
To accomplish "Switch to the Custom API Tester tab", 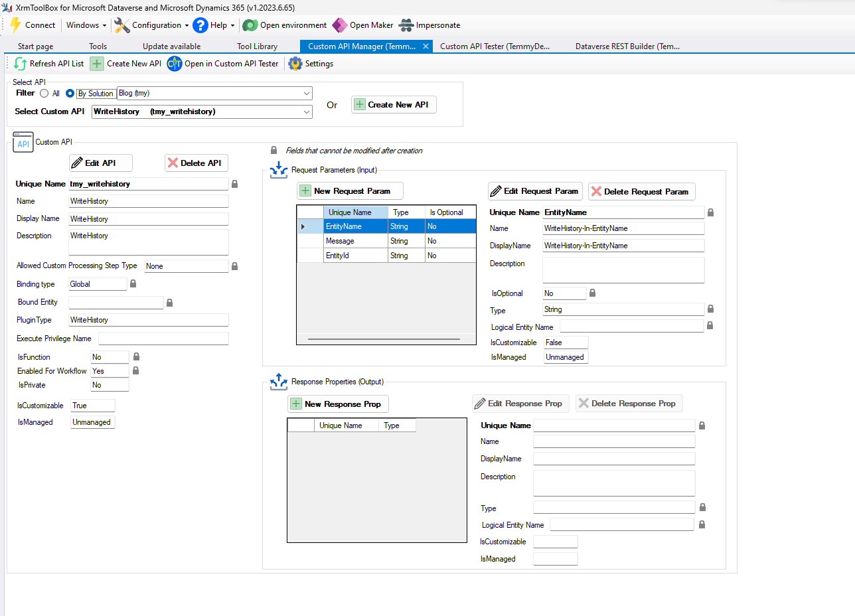I will (x=495, y=46).
